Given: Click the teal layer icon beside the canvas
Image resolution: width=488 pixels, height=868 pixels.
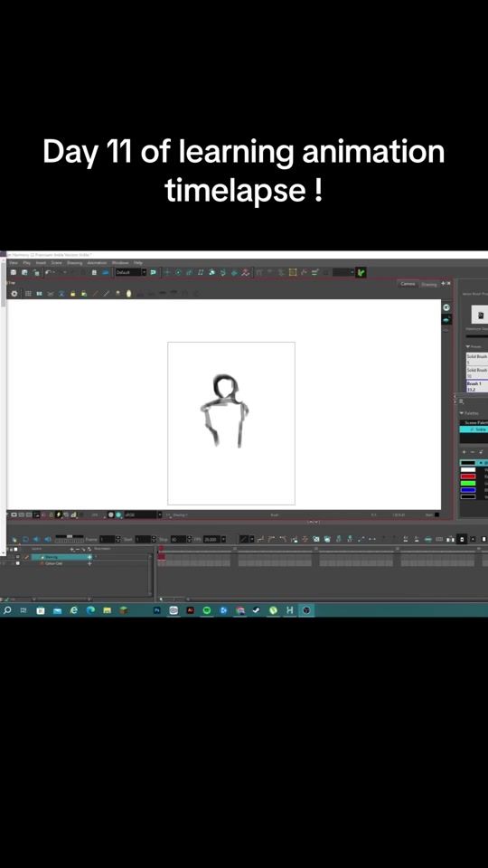Looking at the screenshot, I should 446,319.
